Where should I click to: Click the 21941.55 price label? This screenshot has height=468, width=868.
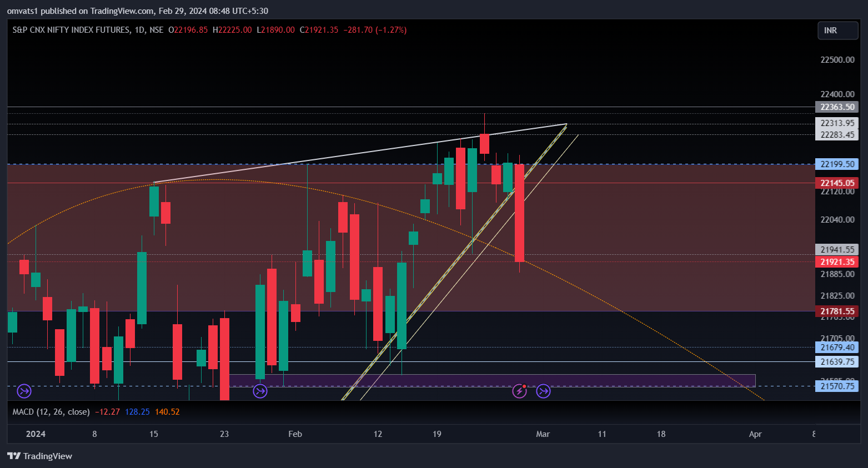point(837,250)
